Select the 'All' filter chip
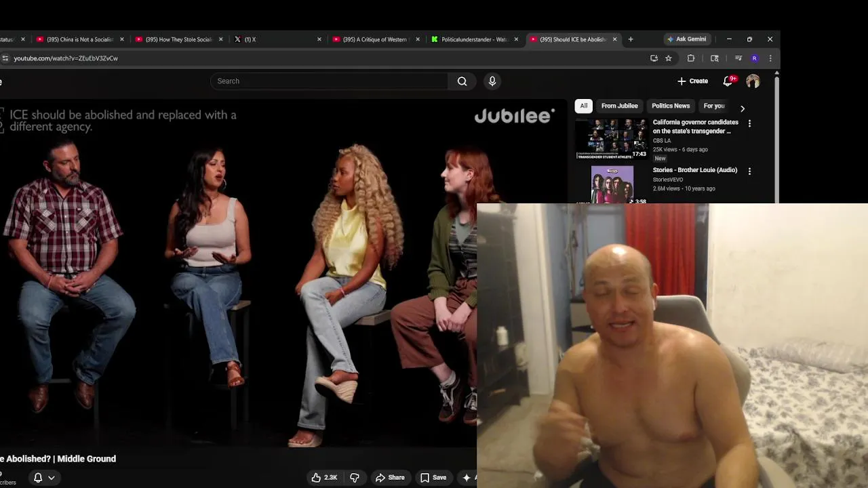Viewport: 868px width, 488px height. tap(584, 106)
